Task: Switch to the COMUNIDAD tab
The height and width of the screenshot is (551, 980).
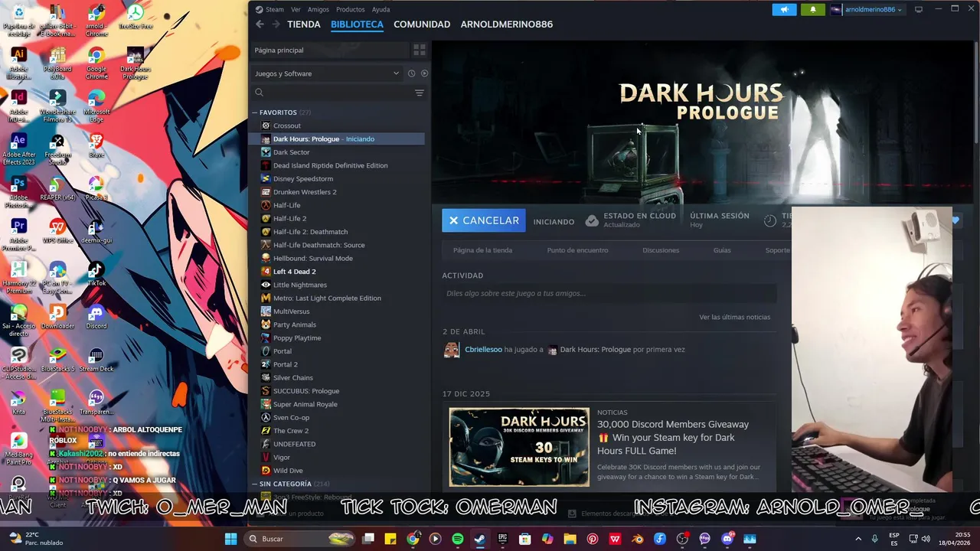Action: (422, 24)
